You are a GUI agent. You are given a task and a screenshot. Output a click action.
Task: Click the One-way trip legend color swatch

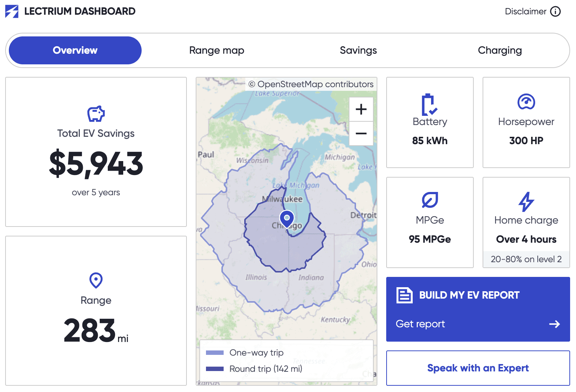pyautogui.click(x=215, y=353)
